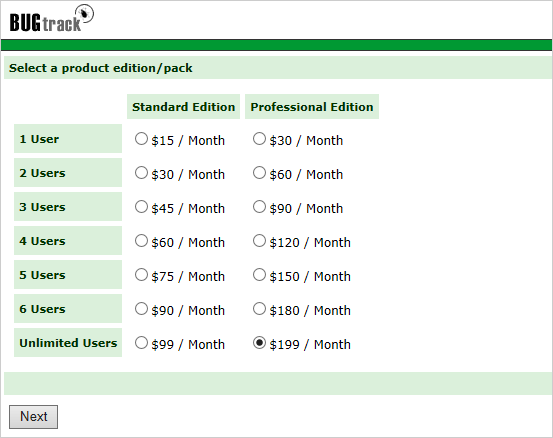Viewport: 553px width, 438px height.
Task: Choose Professional 2 Users $60 per month
Action: [259, 173]
